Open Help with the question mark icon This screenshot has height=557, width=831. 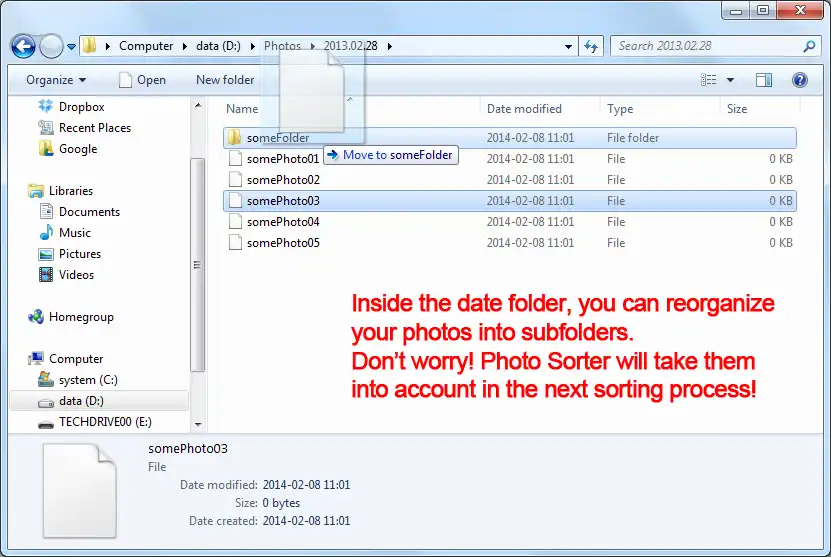(800, 80)
